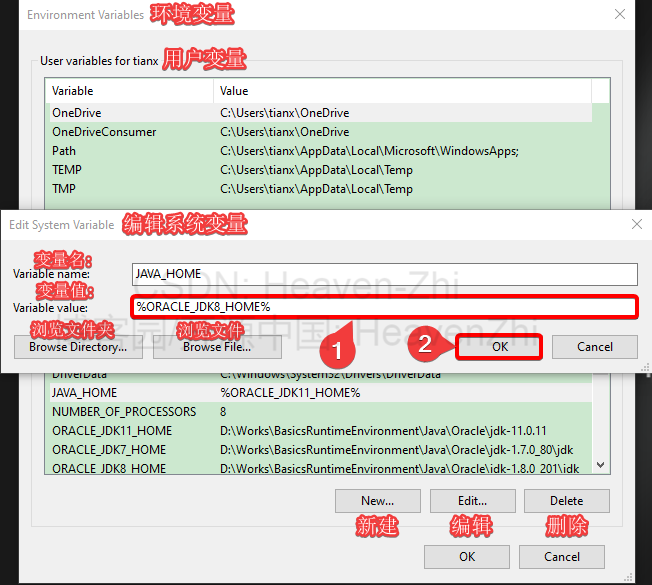The width and height of the screenshot is (652, 585).
Task: Click the Value column header
Action: pyautogui.click(x=402, y=91)
